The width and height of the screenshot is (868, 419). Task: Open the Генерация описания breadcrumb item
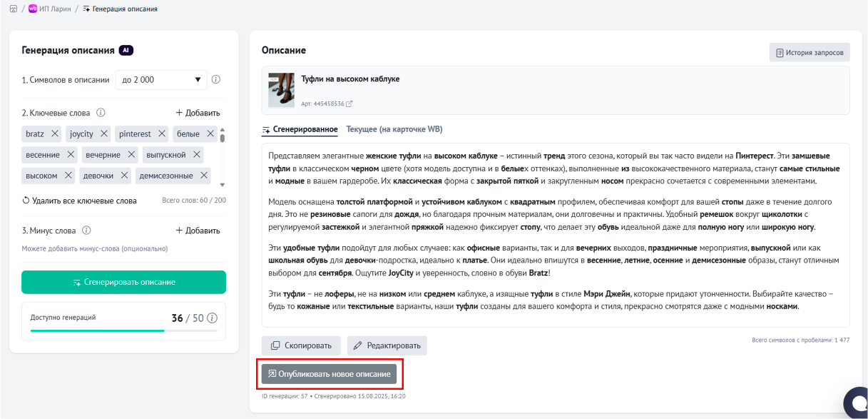tap(121, 9)
